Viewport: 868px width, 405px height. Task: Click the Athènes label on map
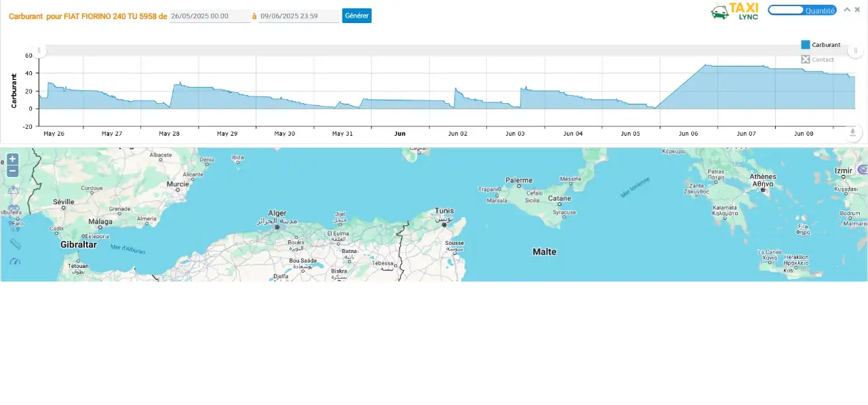pyautogui.click(x=763, y=177)
